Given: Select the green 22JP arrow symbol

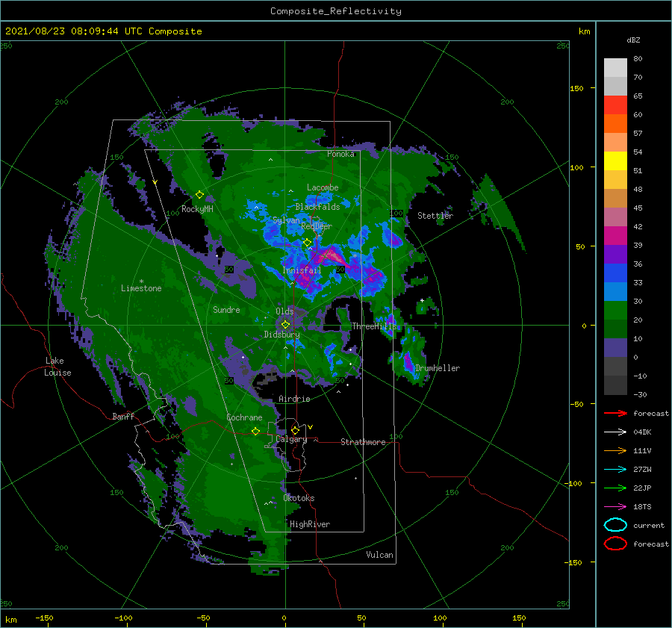Looking at the screenshot, I should (615, 488).
